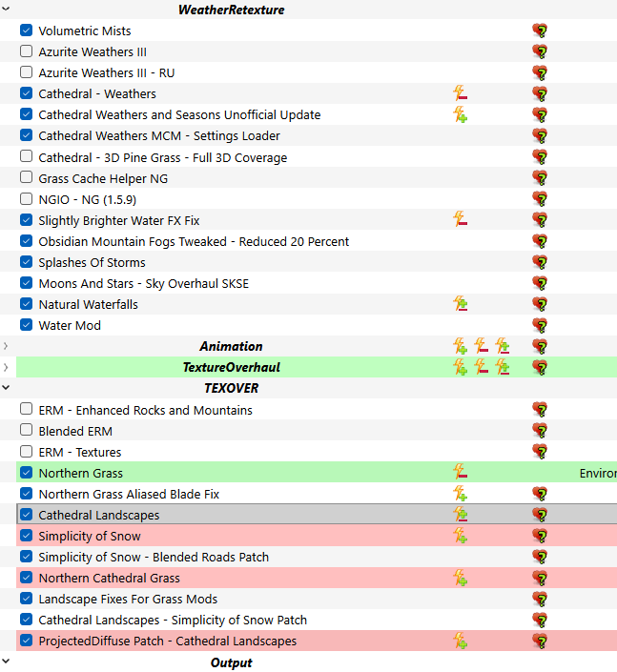Click the conflict-loser icon on Slightly Brighter Water FX Fix

(x=460, y=220)
